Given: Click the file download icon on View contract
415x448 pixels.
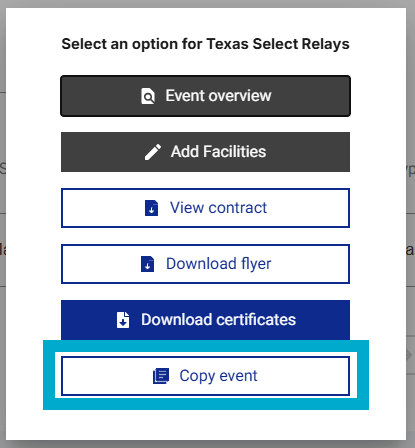Looking at the screenshot, I should 151,208.
